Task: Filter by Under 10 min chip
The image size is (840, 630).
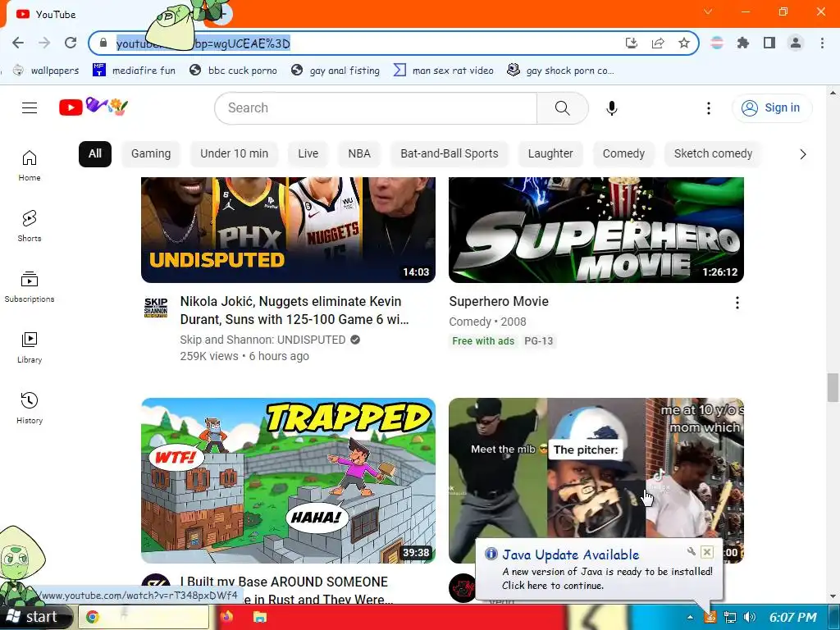Action: 234,154
